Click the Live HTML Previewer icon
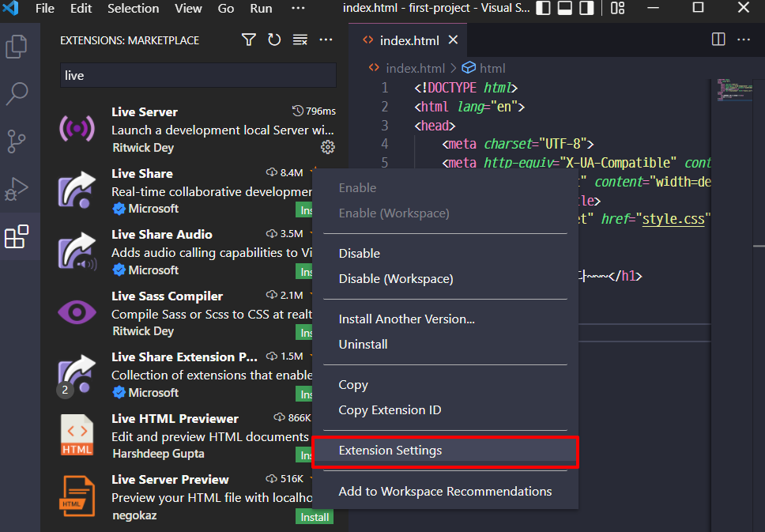The width and height of the screenshot is (765, 532). [77, 435]
